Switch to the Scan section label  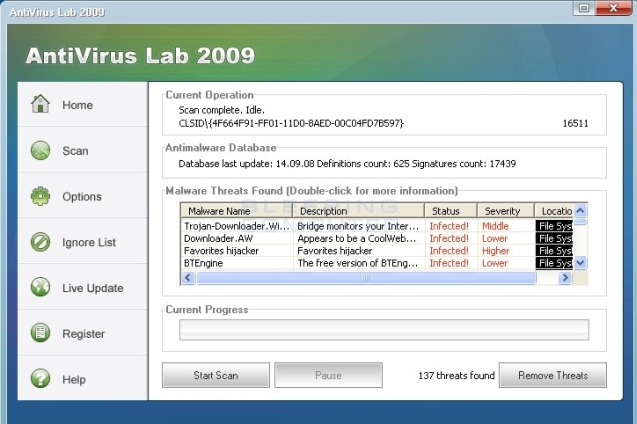[75, 151]
